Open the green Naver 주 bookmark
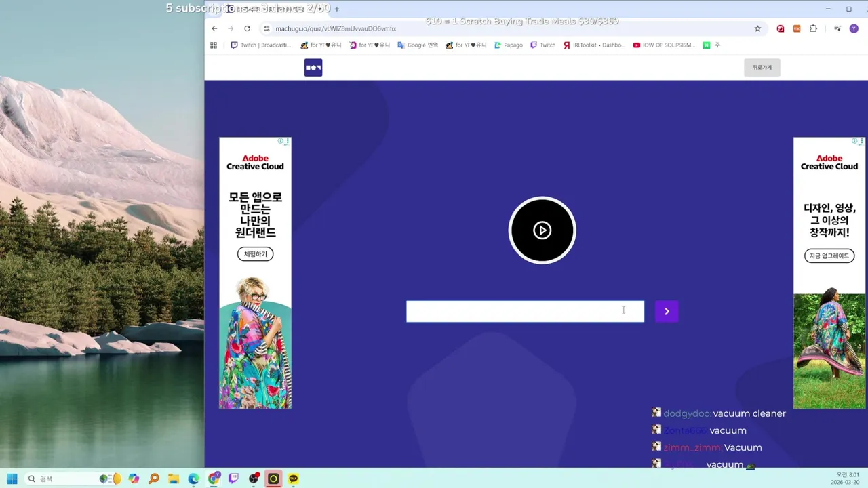868x488 pixels. click(x=711, y=45)
